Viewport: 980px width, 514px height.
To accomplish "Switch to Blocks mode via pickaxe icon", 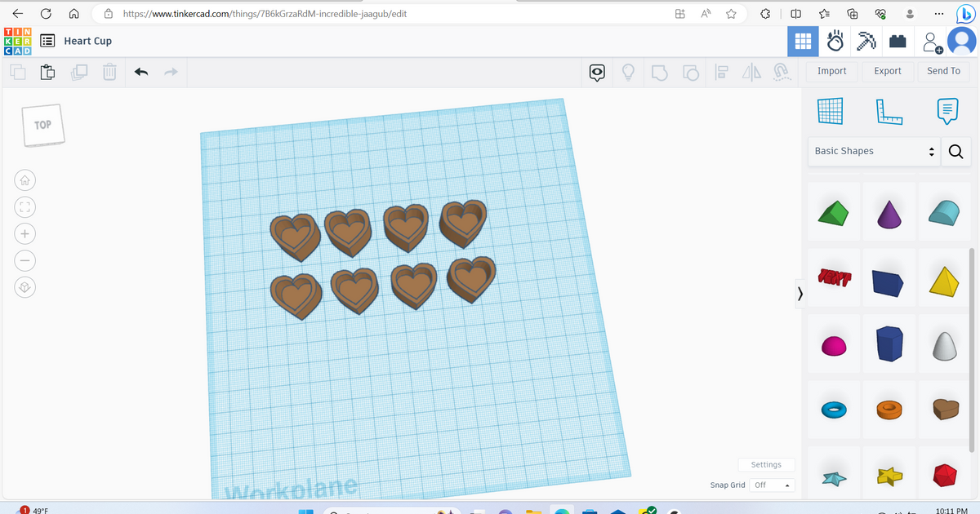I will tap(866, 41).
